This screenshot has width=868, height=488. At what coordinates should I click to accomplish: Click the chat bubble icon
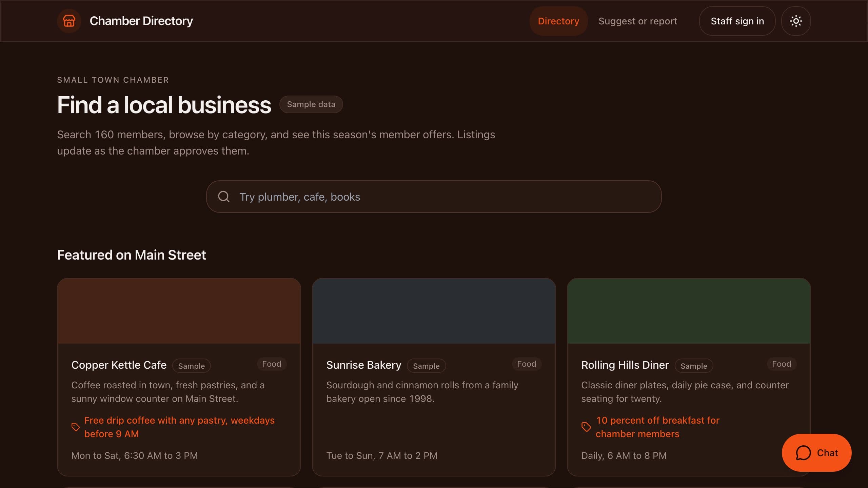(803, 453)
